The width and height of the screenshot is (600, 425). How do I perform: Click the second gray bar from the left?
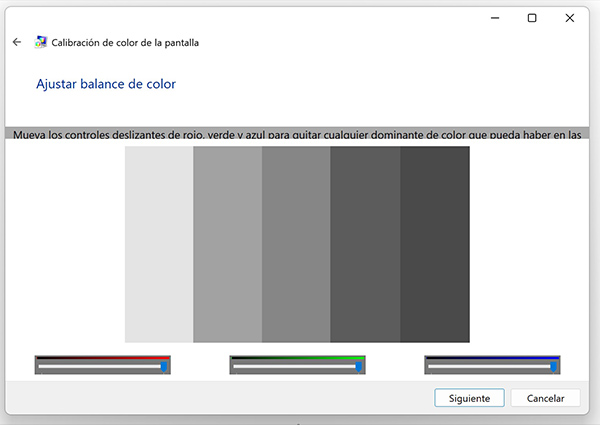(x=227, y=245)
